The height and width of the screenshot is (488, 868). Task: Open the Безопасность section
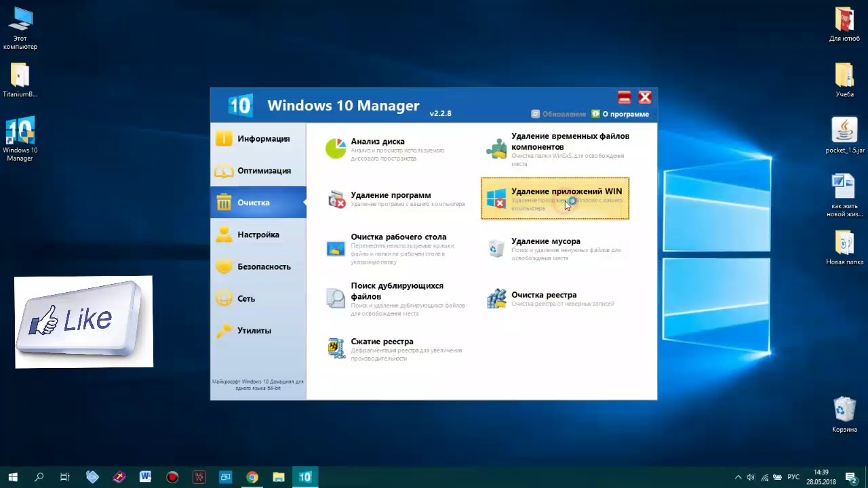pyautogui.click(x=258, y=266)
